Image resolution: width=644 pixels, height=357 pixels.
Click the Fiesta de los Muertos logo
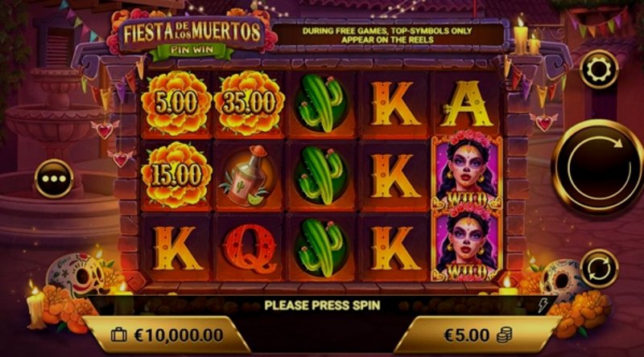[x=192, y=36]
